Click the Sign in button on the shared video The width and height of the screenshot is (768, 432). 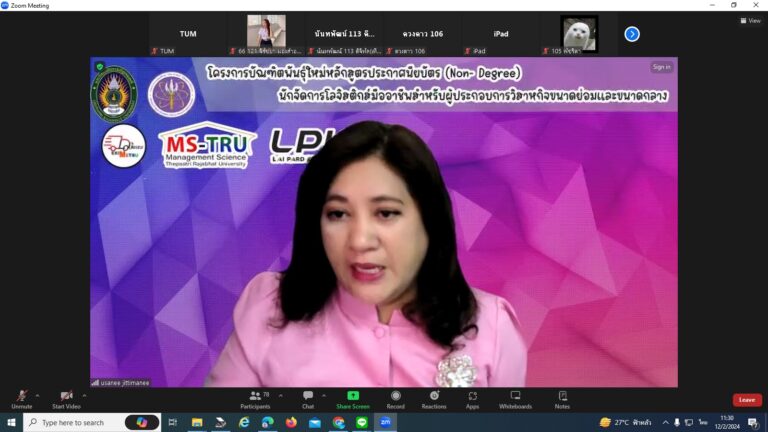661,67
